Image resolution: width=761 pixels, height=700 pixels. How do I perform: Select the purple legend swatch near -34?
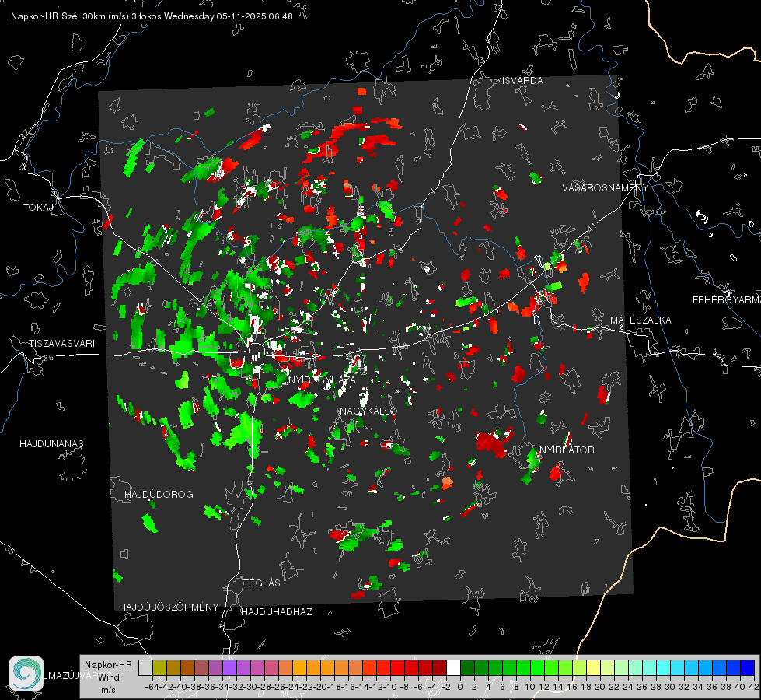tap(229, 667)
